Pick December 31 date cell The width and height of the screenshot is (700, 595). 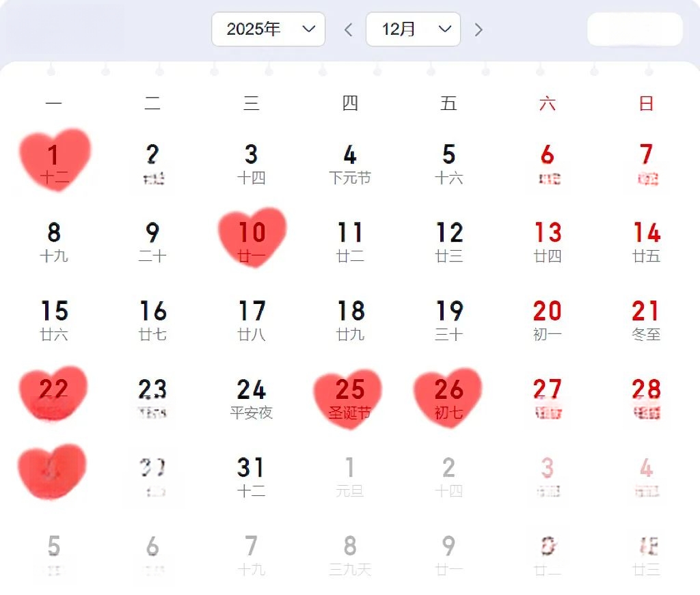point(251,476)
